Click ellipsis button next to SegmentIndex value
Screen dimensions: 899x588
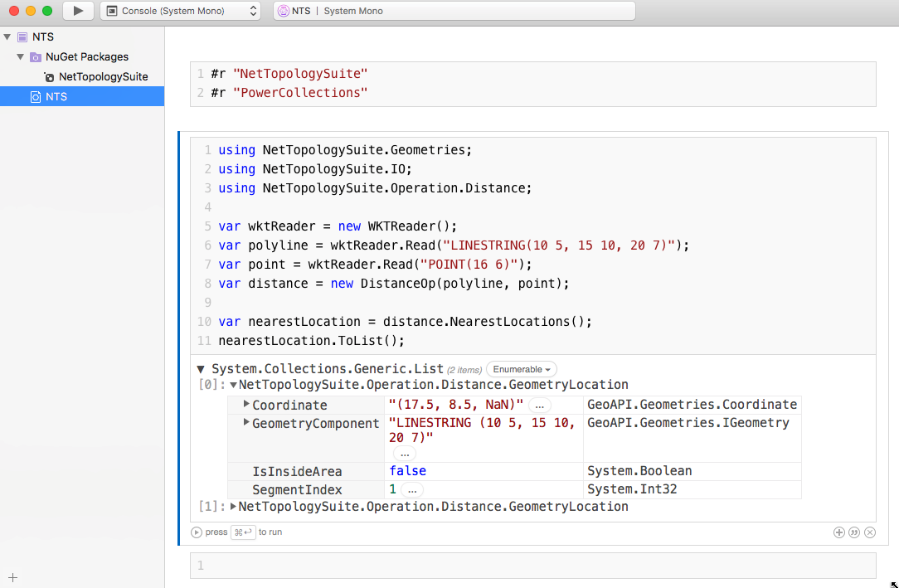coord(411,490)
